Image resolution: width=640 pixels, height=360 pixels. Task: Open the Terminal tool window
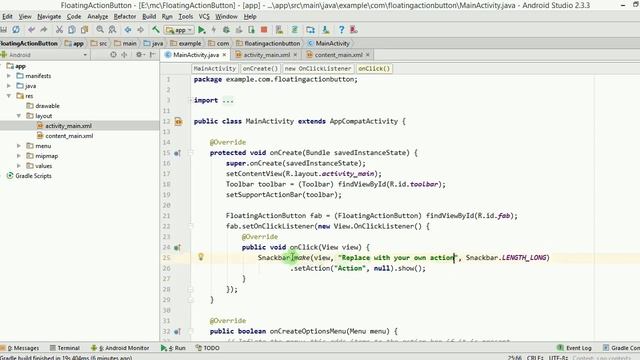[x=64, y=348]
